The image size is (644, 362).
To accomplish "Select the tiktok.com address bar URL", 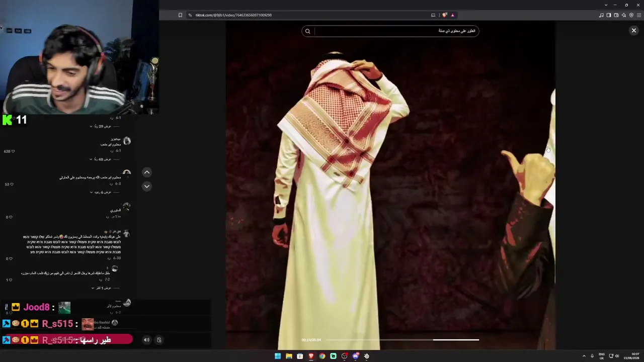I will 233,15.
